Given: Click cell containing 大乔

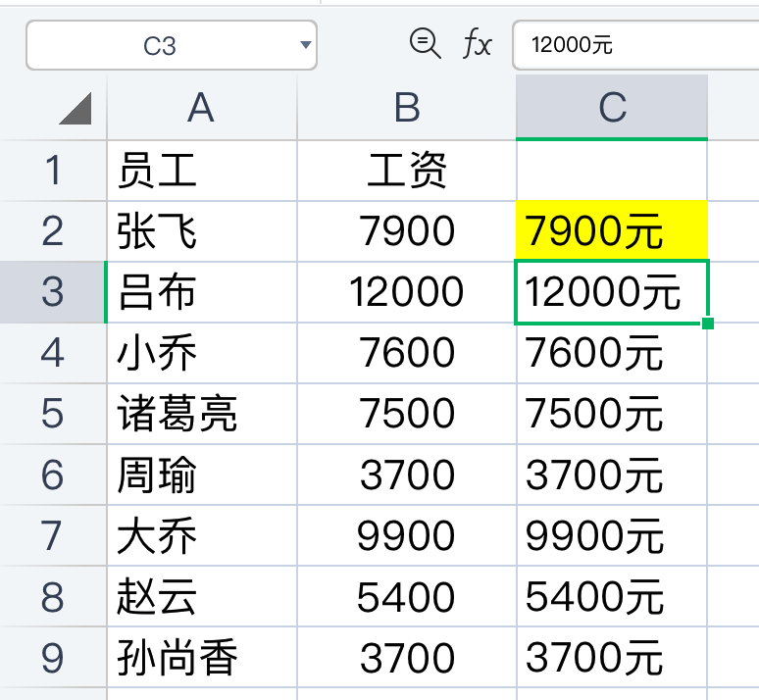Looking at the screenshot, I should click(202, 535).
